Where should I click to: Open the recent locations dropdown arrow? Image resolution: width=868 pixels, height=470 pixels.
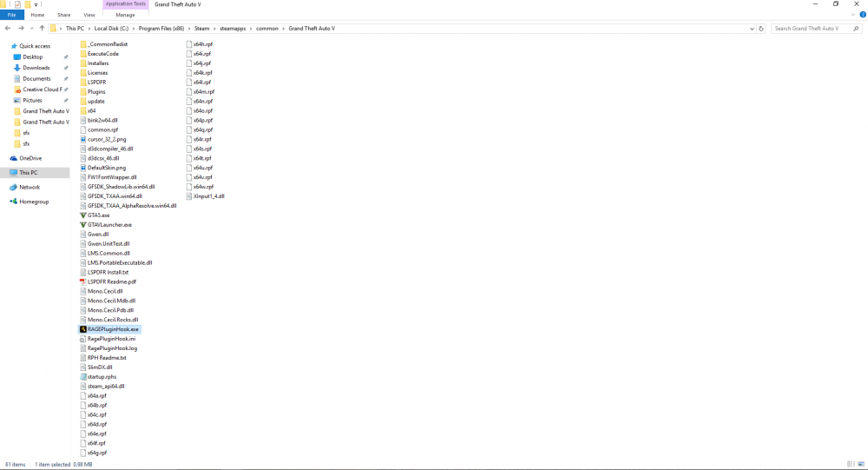31,29
